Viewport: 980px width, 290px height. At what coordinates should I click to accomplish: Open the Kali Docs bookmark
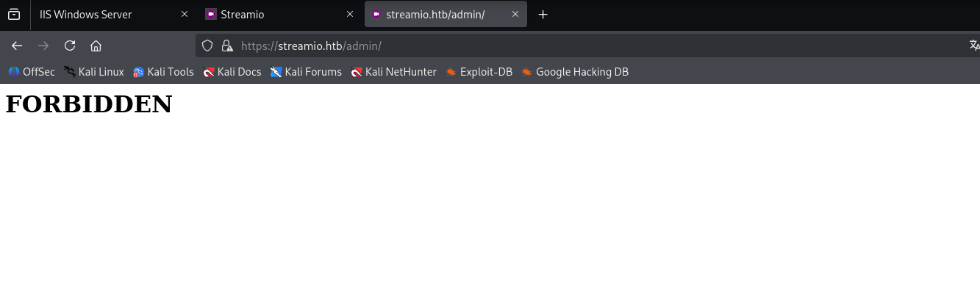pos(232,72)
